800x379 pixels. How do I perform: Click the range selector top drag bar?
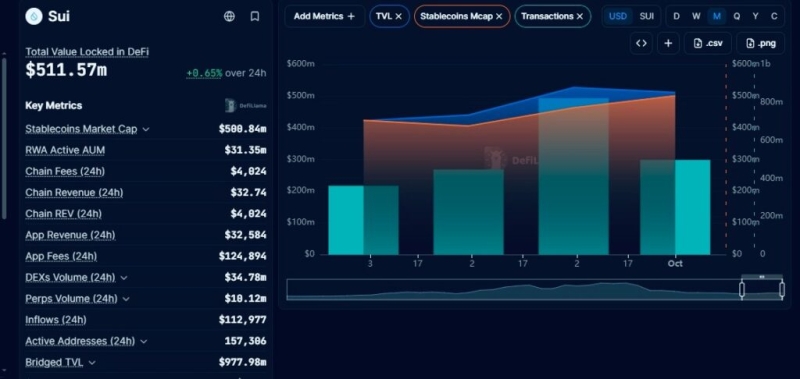point(762,277)
